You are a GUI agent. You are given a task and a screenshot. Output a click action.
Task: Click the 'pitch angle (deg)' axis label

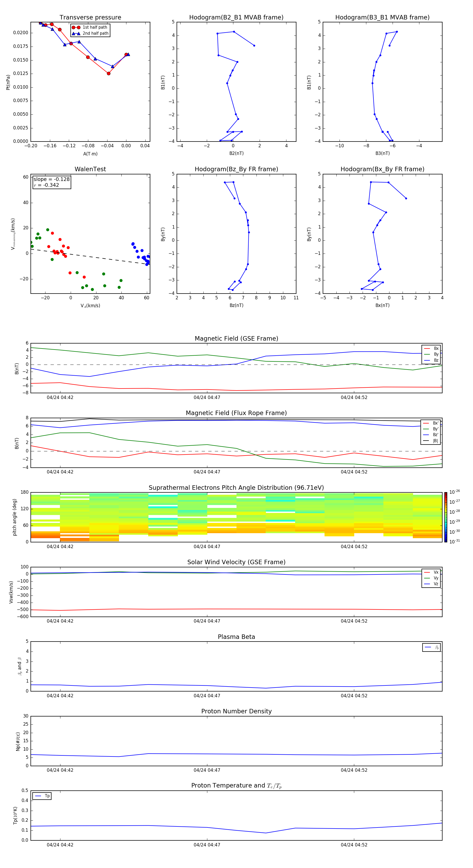14,517
